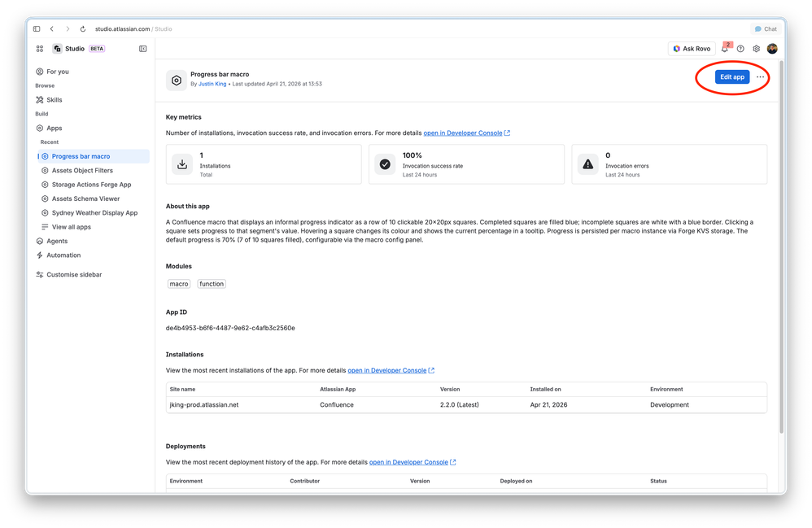Viewport: 812px width, 528px height.
Task: Open Developer Console link under Key metrics
Action: (466, 133)
